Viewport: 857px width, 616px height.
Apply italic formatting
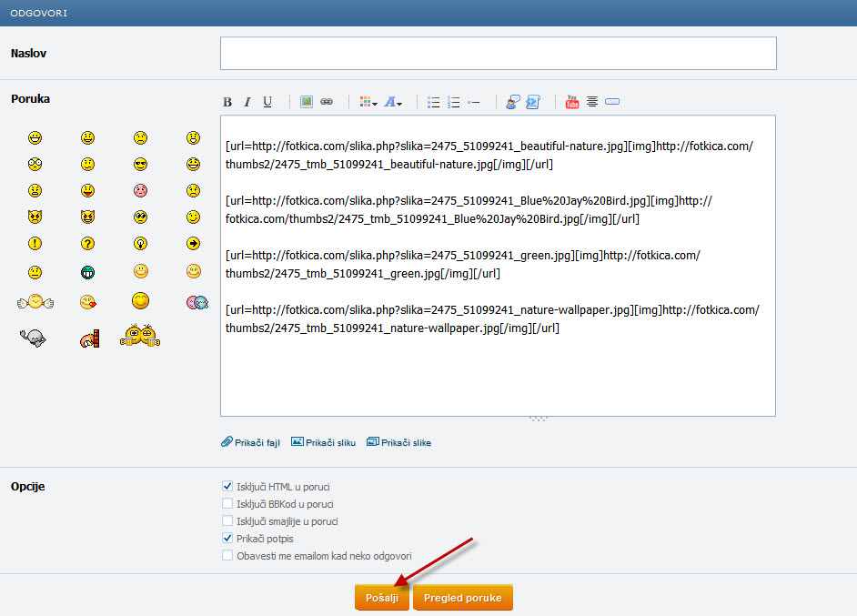(247, 102)
